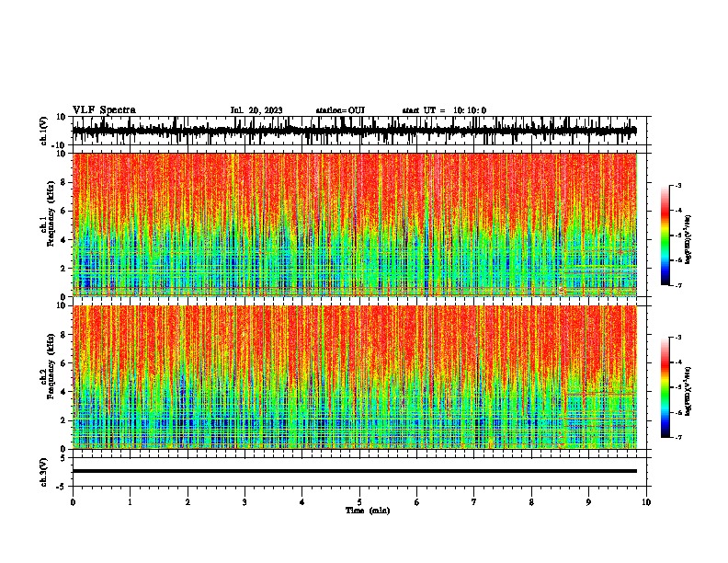Click the ch.1 "Frequency (kHz)" axis label

click(51, 213)
